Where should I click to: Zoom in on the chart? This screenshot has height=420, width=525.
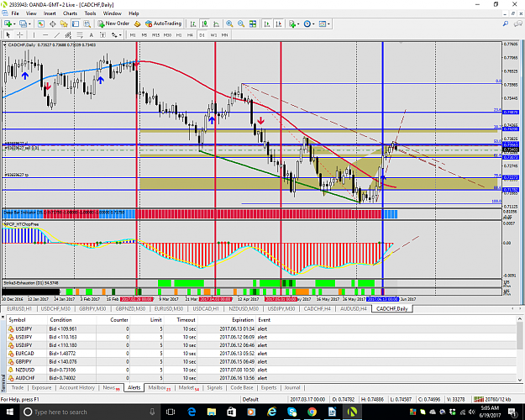click(x=229, y=24)
